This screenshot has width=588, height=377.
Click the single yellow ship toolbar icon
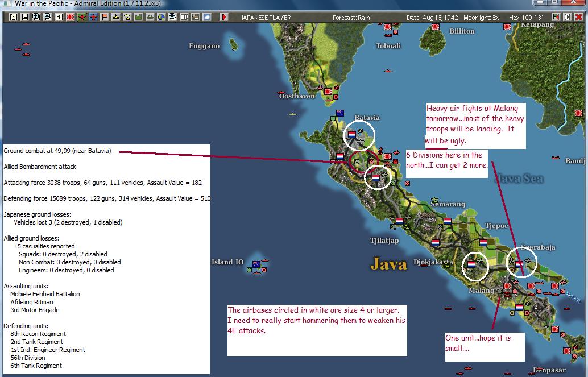[116, 17]
